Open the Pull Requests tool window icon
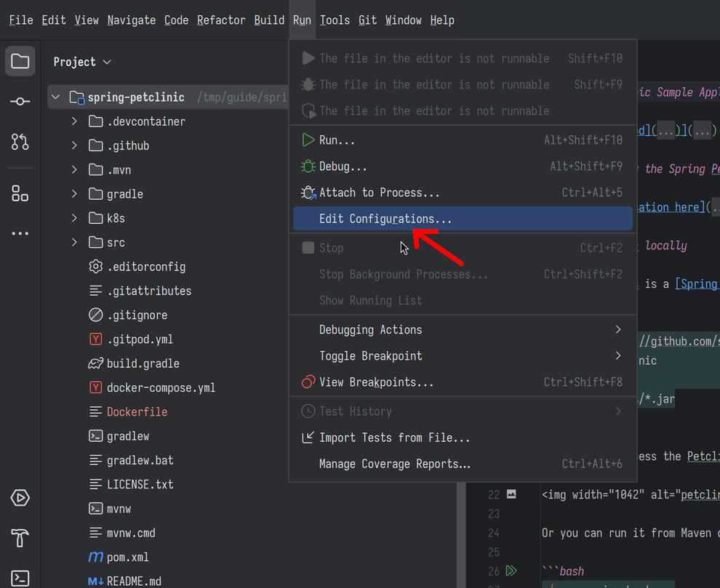720x588 pixels. [20, 142]
